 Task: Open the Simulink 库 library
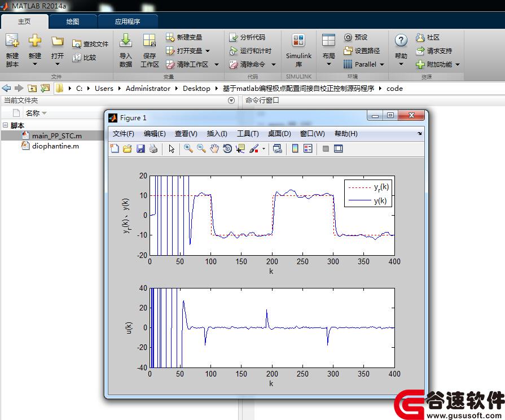pyautogui.click(x=298, y=50)
